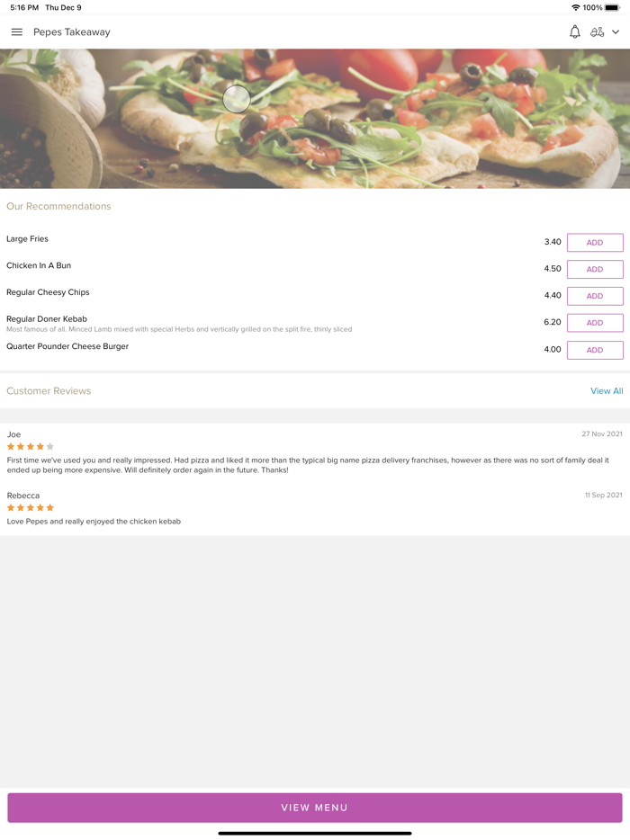Add Regular Cheesy Chips to order
The width and height of the screenshot is (630, 840).
594,296
